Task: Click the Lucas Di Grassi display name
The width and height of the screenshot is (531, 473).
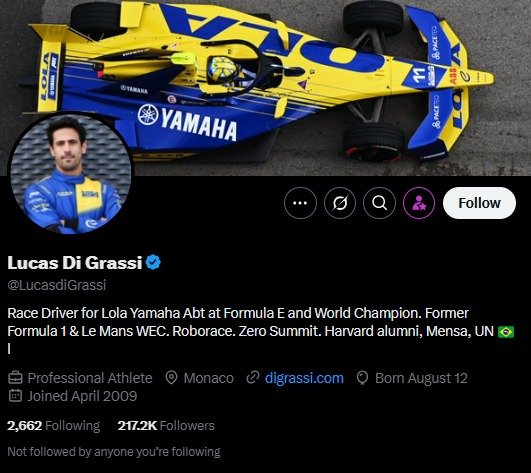Action: pyautogui.click(x=75, y=262)
